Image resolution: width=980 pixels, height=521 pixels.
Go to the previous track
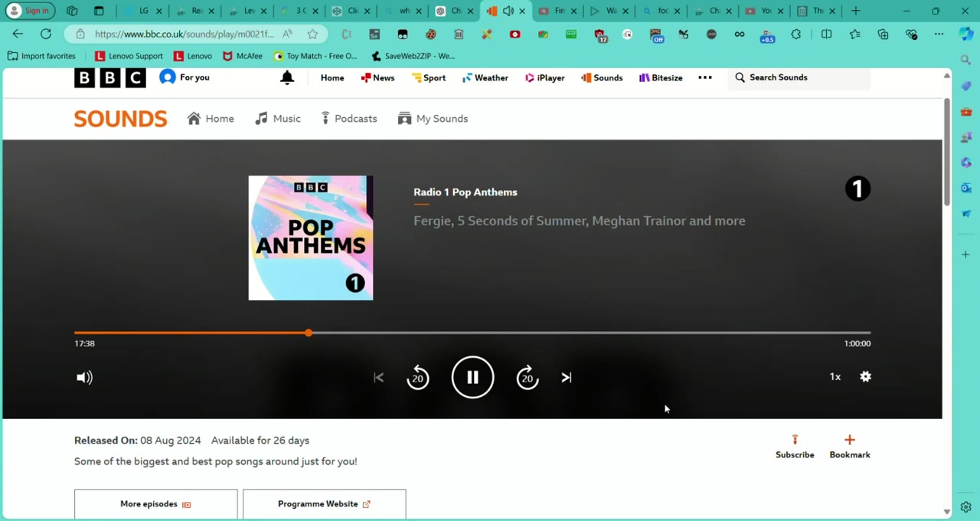point(378,377)
